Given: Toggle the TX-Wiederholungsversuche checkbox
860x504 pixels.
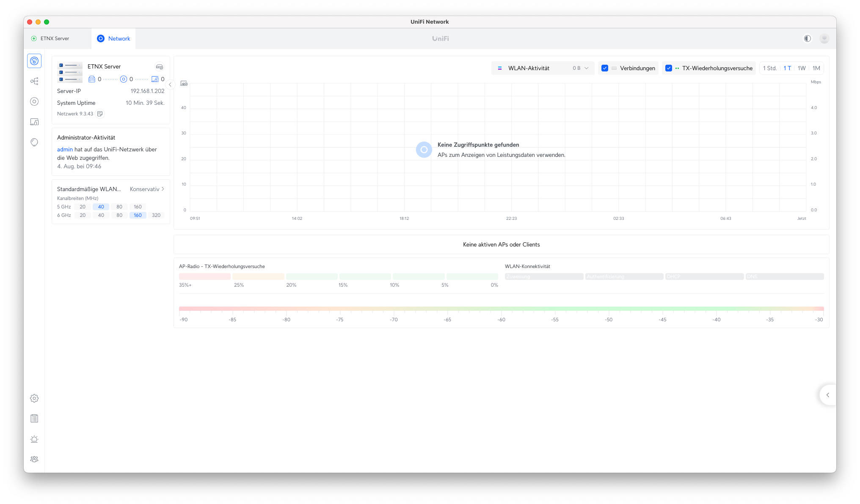Looking at the screenshot, I should click(x=669, y=68).
